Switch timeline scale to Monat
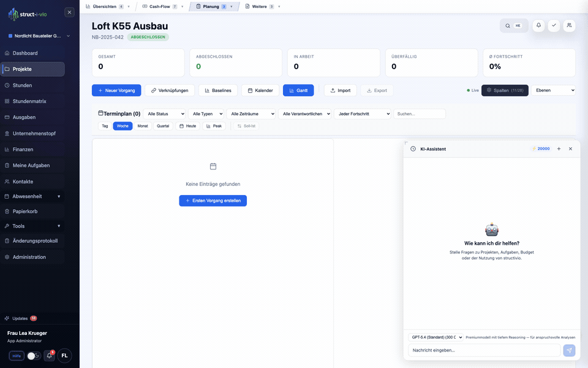The width and height of the screenshot is (588, 368). (143, 126)
